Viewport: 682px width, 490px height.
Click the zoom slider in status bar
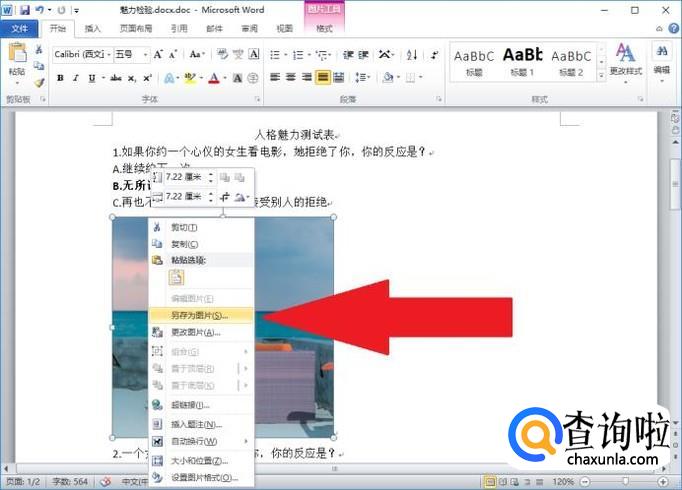(625, 481)
